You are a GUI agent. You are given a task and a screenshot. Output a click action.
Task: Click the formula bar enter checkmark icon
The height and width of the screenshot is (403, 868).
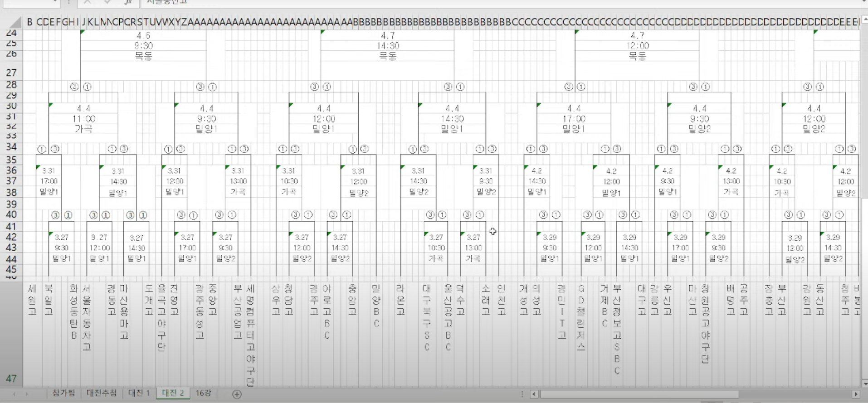pyautogui.click(x=107, y=2)
